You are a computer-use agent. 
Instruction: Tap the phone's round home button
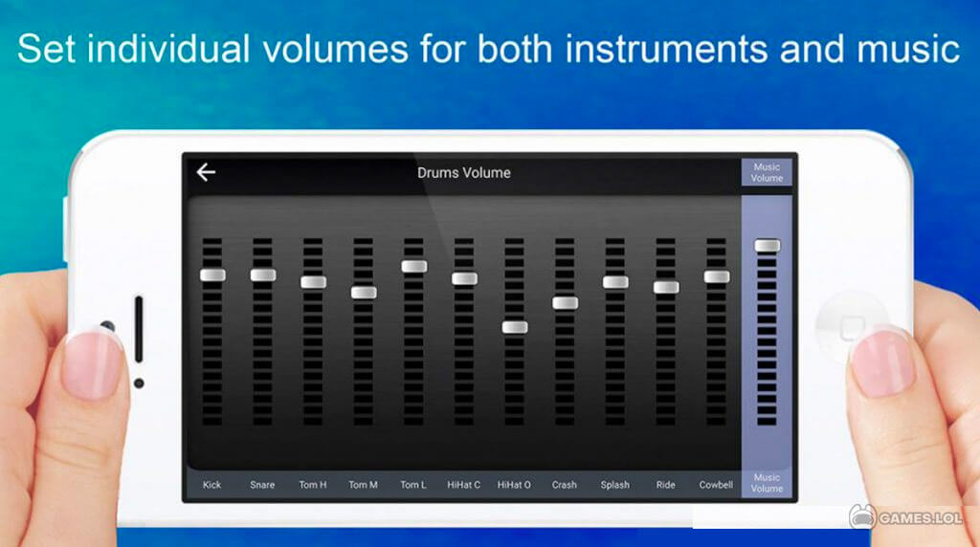pos(851,326)
